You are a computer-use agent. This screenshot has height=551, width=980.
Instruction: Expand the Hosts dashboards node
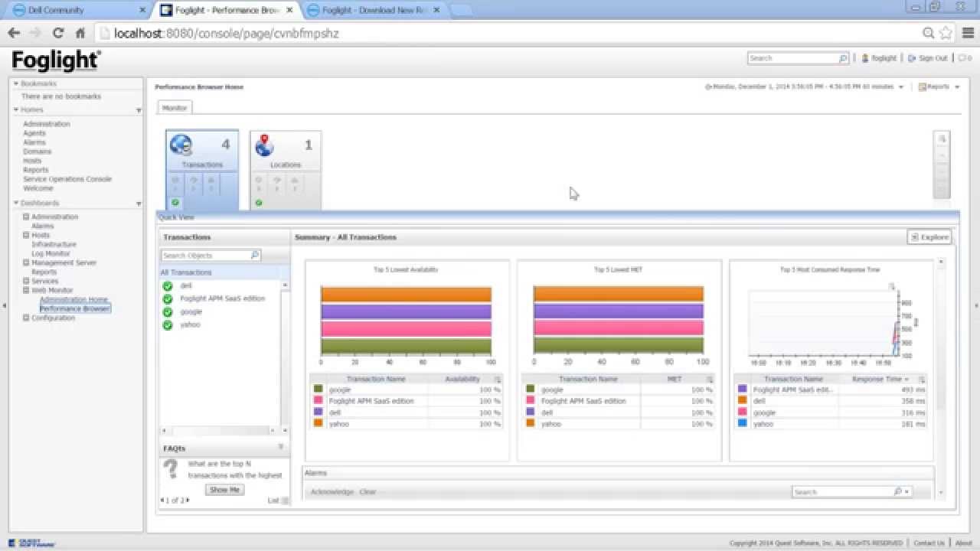[x=26, y=236]
